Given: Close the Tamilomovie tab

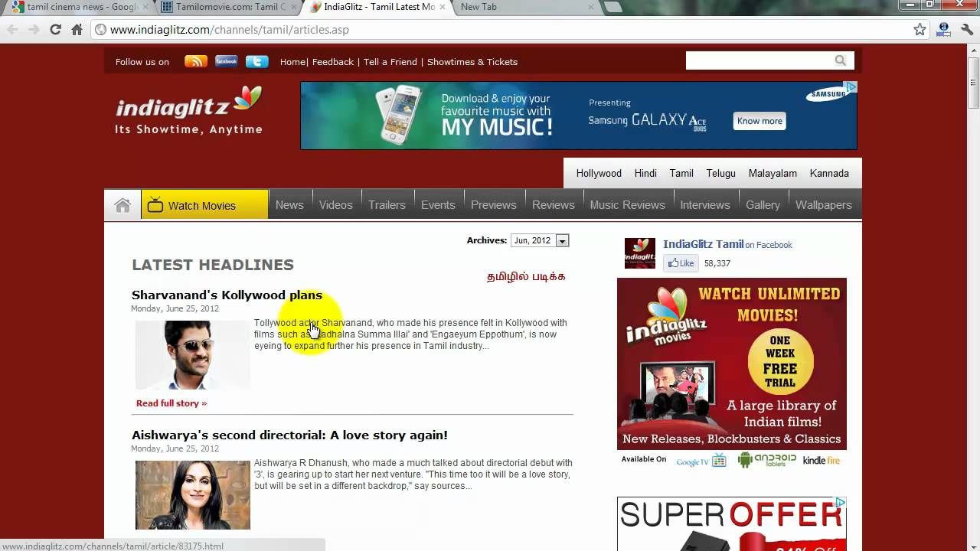Looking at the screenshot, I should coord(294,7).
